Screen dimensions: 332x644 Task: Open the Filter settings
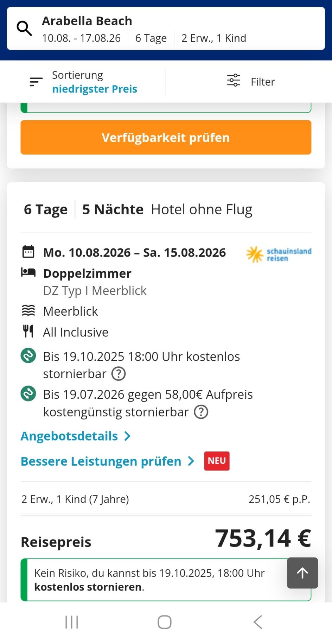pos(250,82)
